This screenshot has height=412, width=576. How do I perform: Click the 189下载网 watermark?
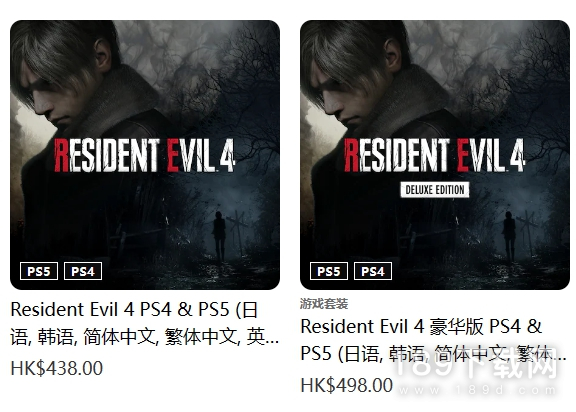[476, 365]
